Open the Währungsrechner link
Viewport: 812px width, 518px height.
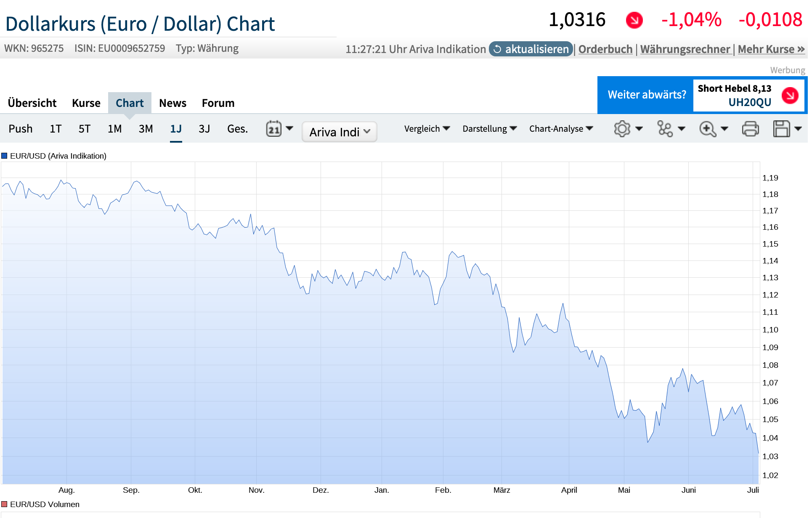pyautogui.click(x=685, y=49)
